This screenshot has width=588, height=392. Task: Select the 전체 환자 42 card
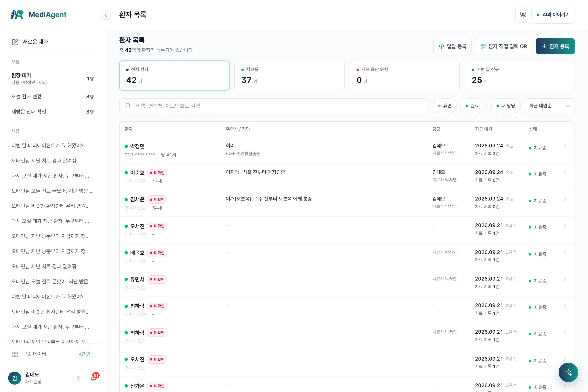174,76
